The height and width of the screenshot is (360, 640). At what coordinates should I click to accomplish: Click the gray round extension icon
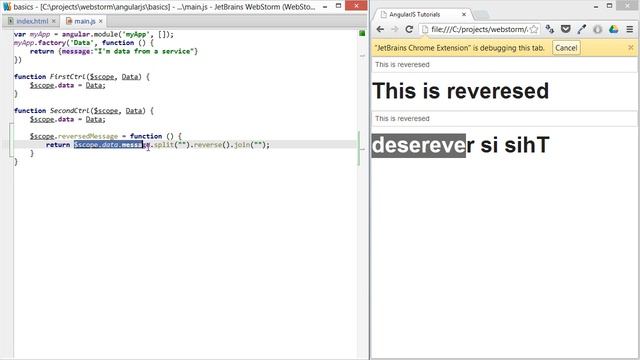point(598,29)
